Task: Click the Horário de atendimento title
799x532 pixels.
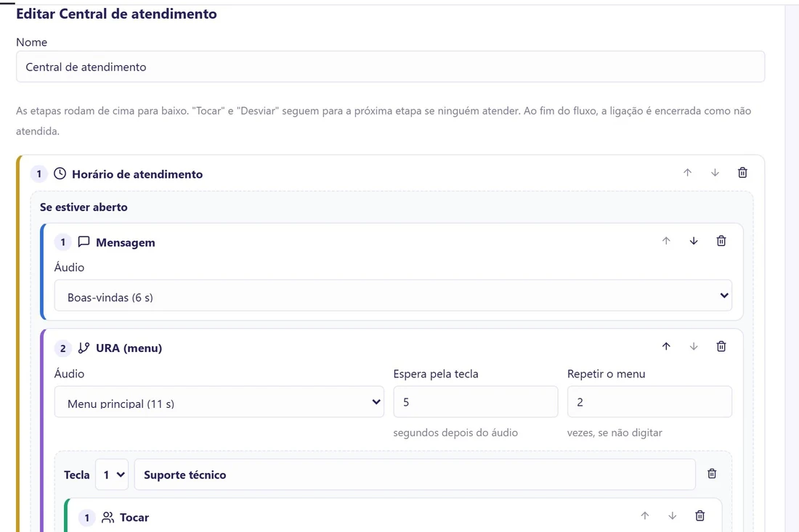Action: [x=137, y=174]
